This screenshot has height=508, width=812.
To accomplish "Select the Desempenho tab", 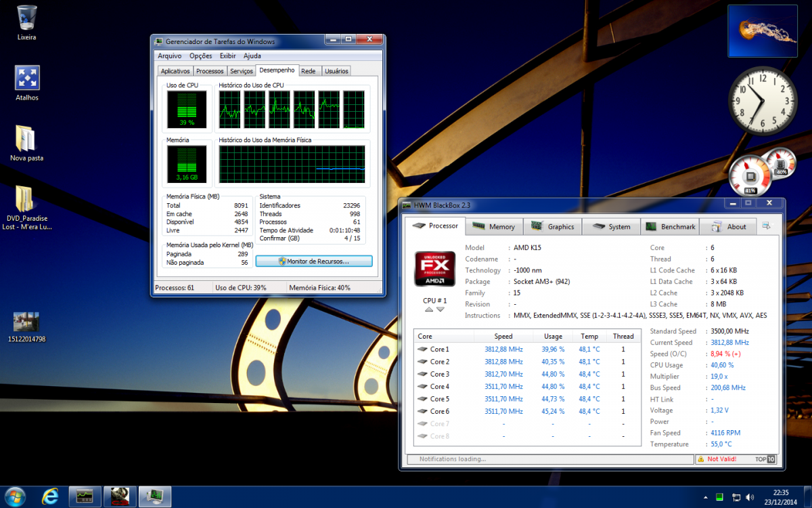I will (x=277, y=70).
